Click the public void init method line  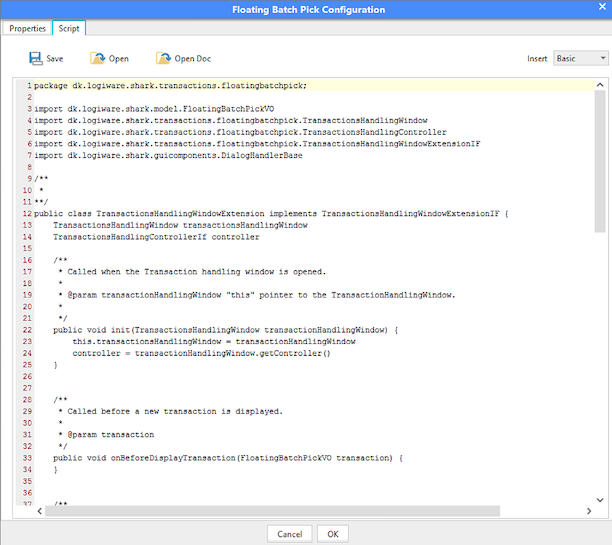pyautogui.click(x=226, y=330)
